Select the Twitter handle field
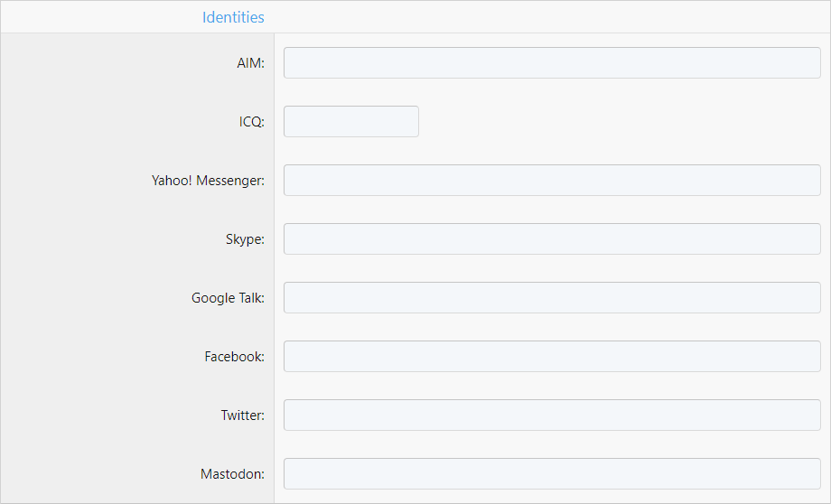 [552, 415]
